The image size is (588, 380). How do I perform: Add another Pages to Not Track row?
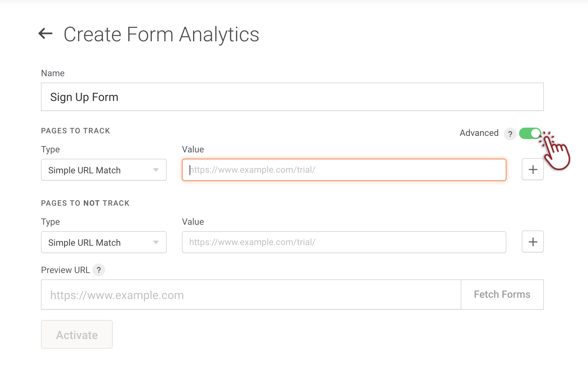532,242
